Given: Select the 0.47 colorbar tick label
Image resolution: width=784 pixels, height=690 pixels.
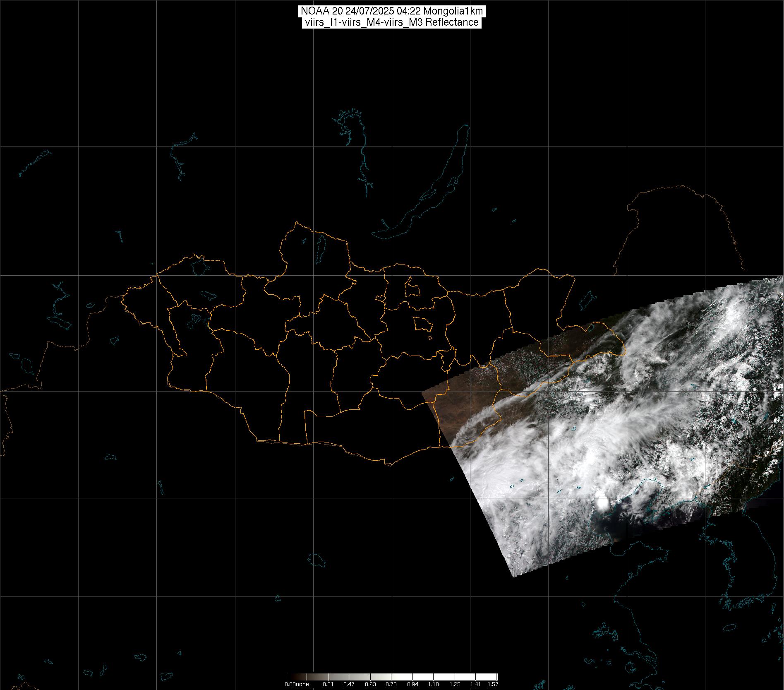Looking at the screenshot, I should (x=350, y=684).
